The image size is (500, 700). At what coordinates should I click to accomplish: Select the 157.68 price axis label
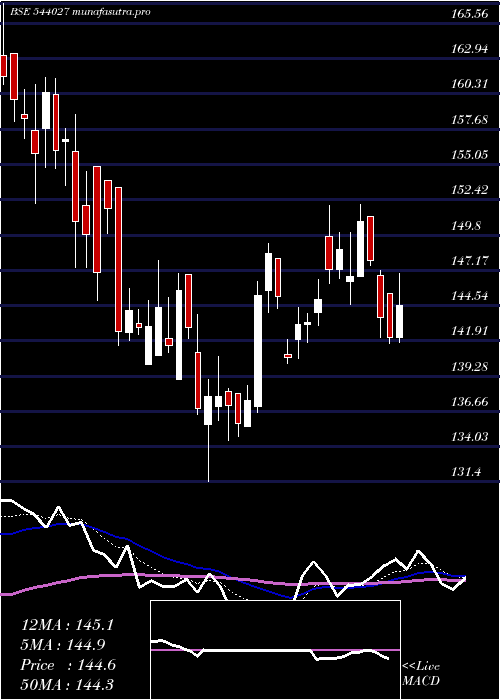tap(469, 120)
